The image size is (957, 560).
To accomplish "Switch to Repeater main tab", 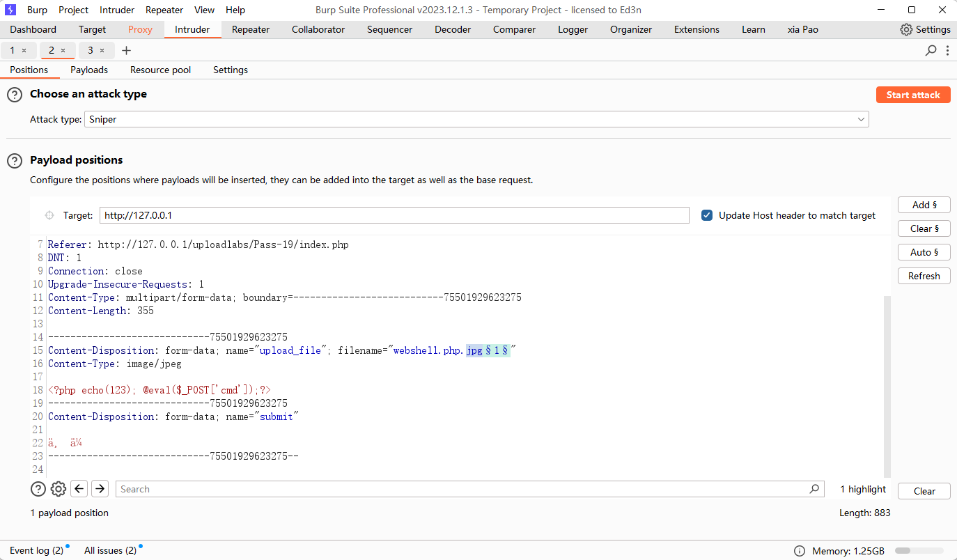I will pos(251,29).
